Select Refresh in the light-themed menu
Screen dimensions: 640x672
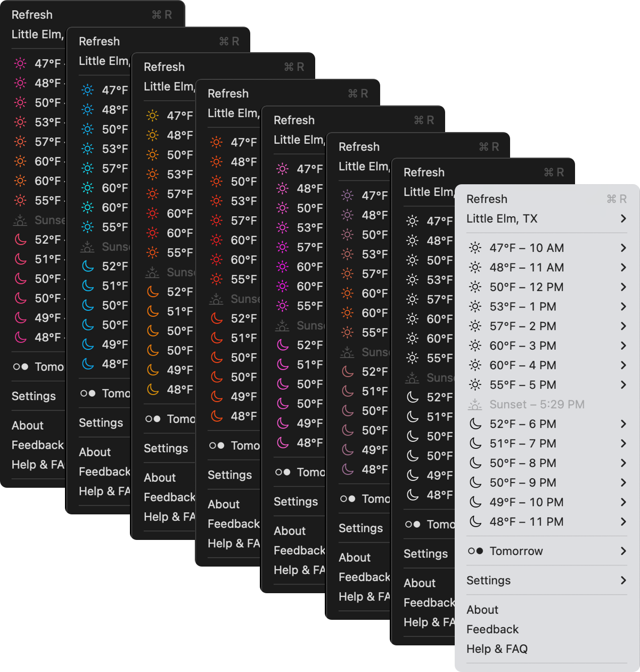pyautogui.click(x=487, y=199)
